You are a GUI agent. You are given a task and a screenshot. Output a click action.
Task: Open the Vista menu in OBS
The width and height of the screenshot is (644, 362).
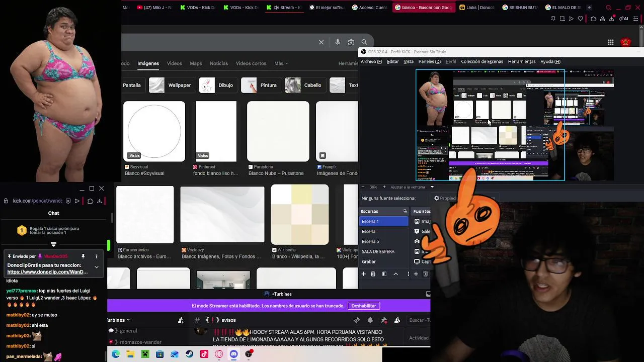(409, 61)
